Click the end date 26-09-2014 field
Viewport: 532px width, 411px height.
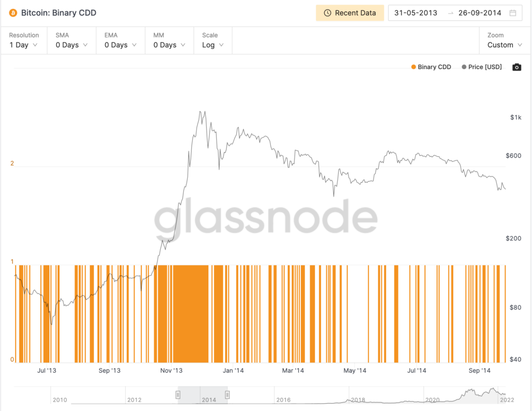[x=480, y=13]
